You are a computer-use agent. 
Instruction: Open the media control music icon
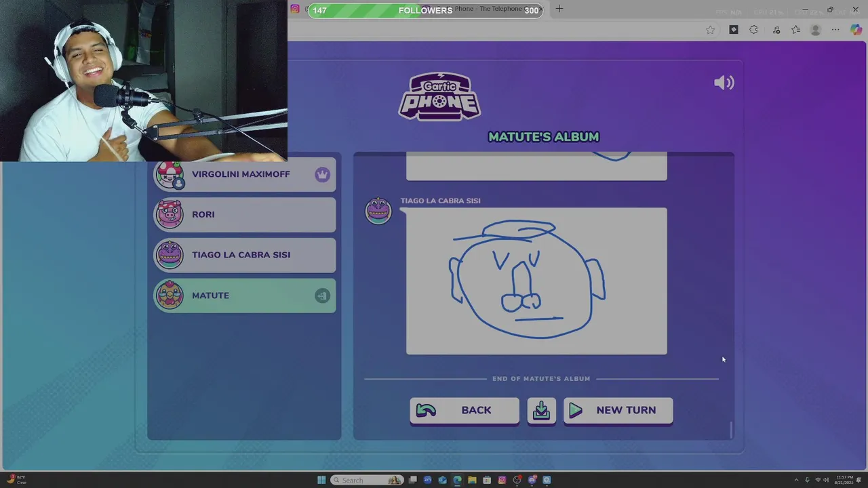click(776, 30)
